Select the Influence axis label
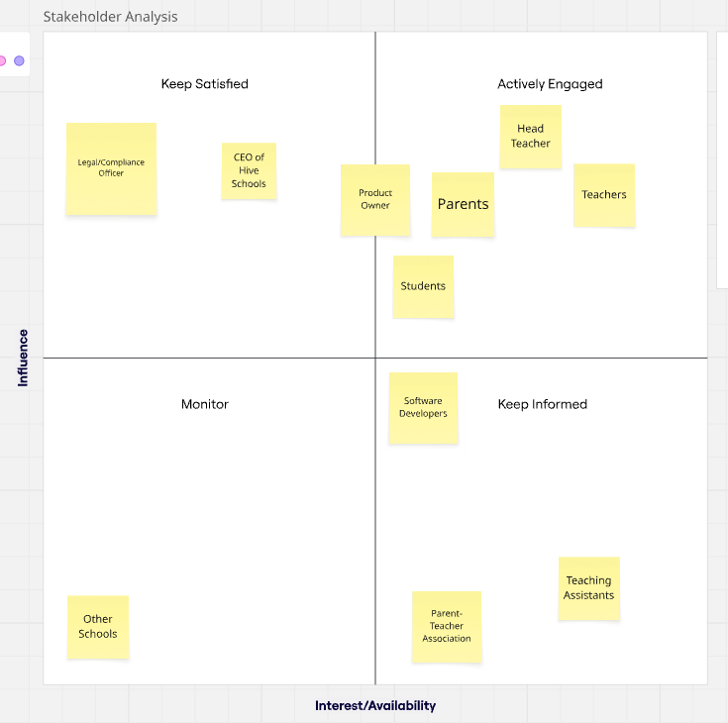The height and width of the screenshot is (723, 728). coord(23,358)
